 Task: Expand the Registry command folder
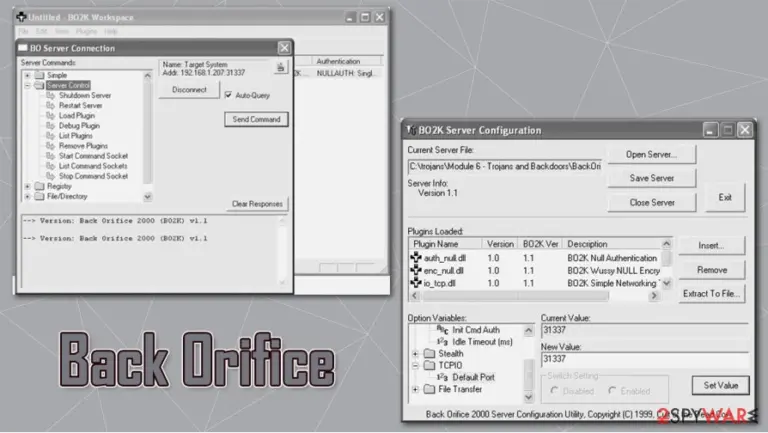click(27, 186)
